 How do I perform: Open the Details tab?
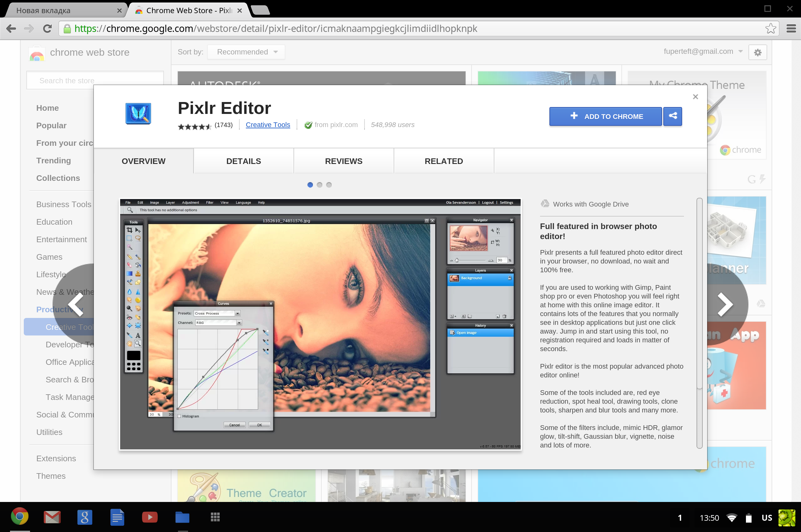click(243, 161)
